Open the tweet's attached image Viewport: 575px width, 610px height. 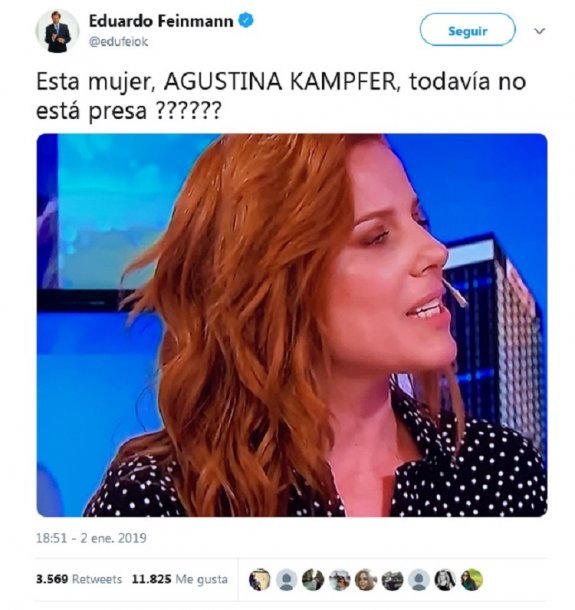(x=292, y=325)
